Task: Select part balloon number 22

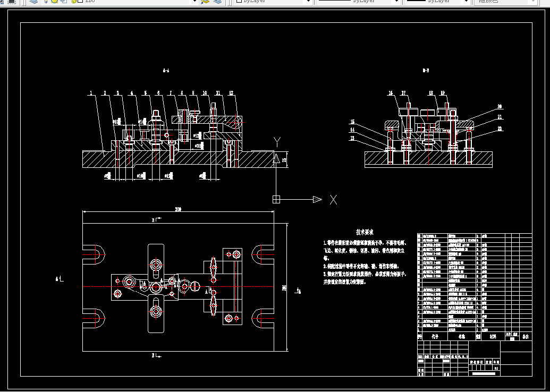Action: click(500, 129)
